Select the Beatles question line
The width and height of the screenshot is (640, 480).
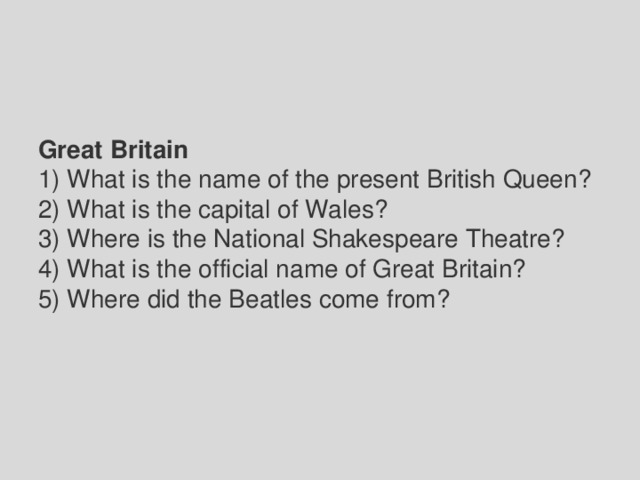coord(244,299)
